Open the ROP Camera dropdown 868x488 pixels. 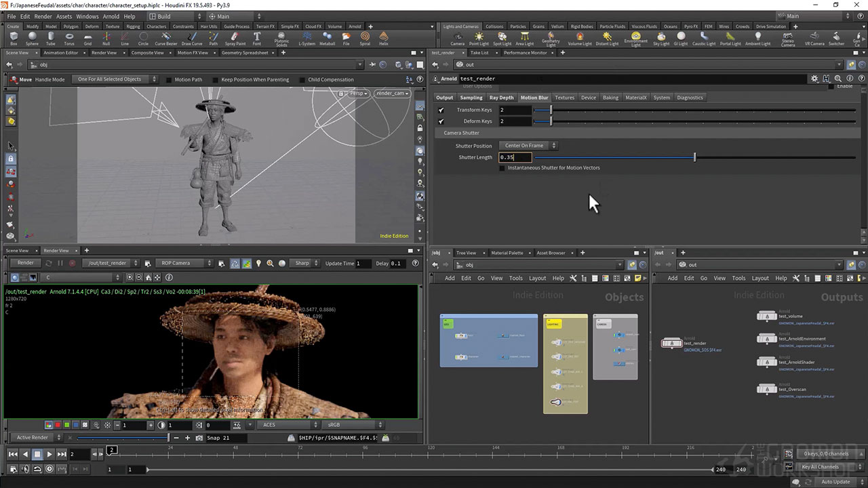click(184, 263)
